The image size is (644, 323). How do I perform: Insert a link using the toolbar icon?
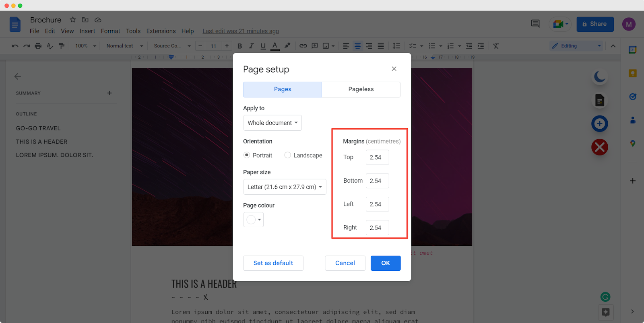pyautogui.click(x=303, y=46)
